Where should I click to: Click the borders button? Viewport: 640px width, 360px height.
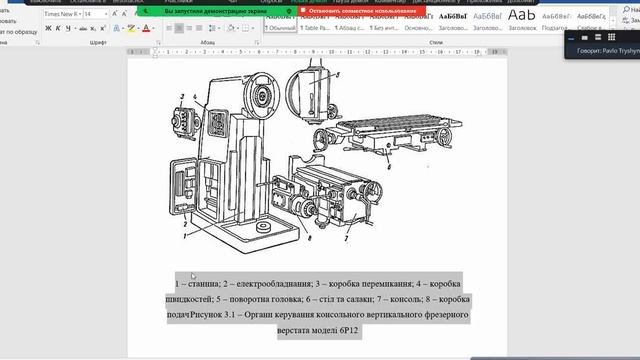(245, 28)
